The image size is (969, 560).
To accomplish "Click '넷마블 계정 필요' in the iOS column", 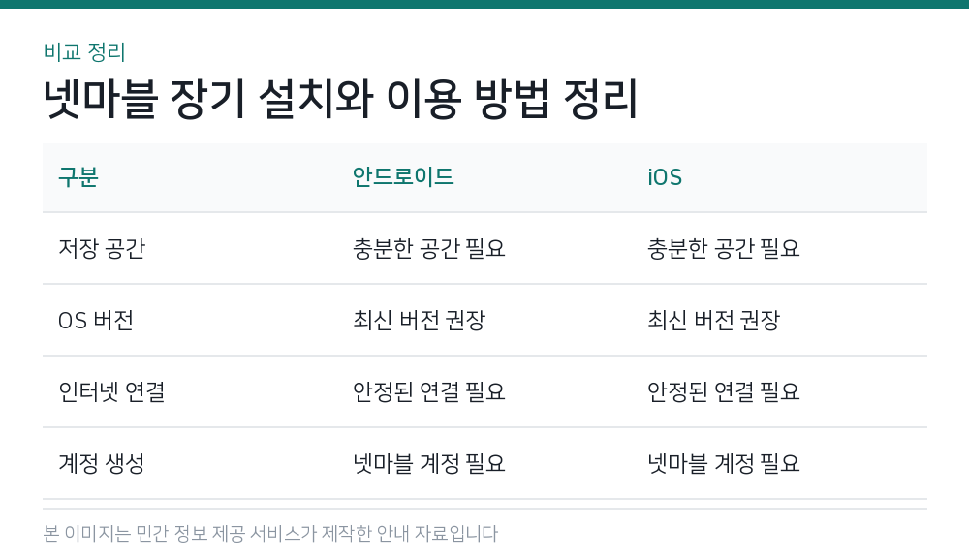I will (724, 463).
